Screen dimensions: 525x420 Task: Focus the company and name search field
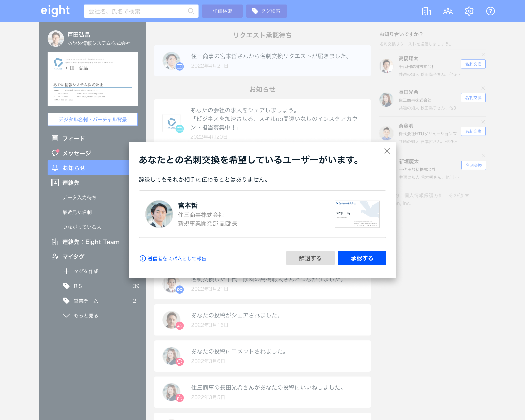click(136, 11)
